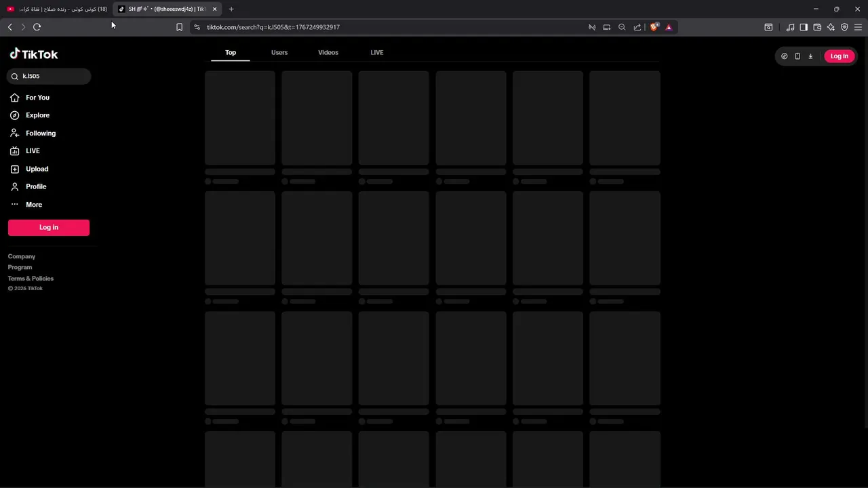Open the Brave Shields lion icon

click(654, 27)
